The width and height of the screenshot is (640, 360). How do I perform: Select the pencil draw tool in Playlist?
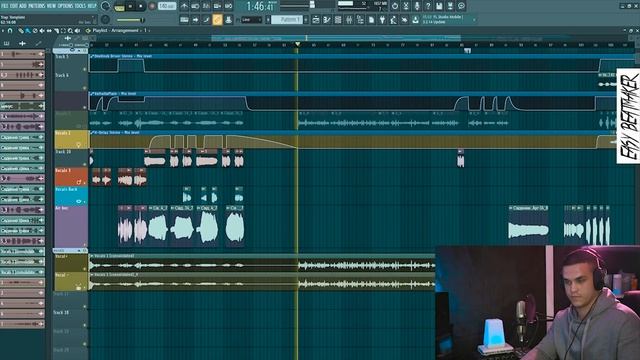pos(21,31)
